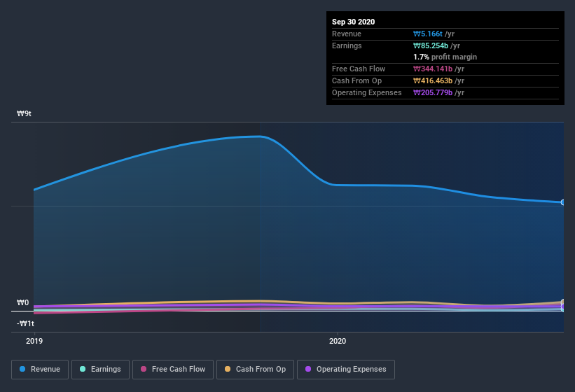Viewport: 575px width, 392px height.
Task: Click the Sep 30 2020 tooltip date
Action: point(353,22)
